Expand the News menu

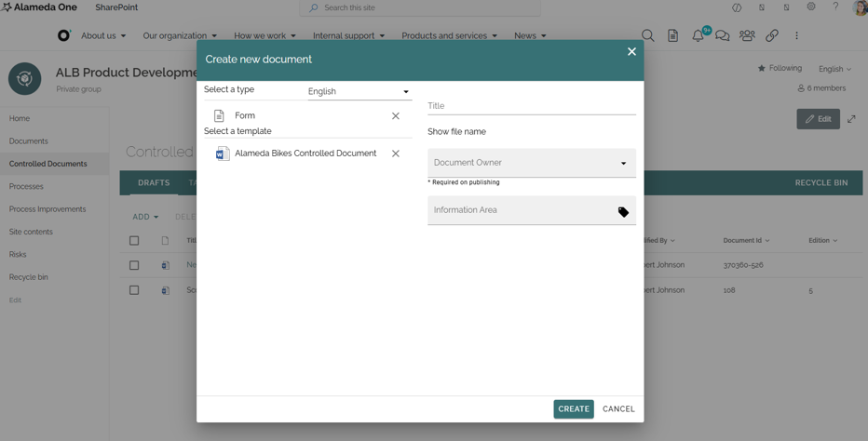coord(530,35)
